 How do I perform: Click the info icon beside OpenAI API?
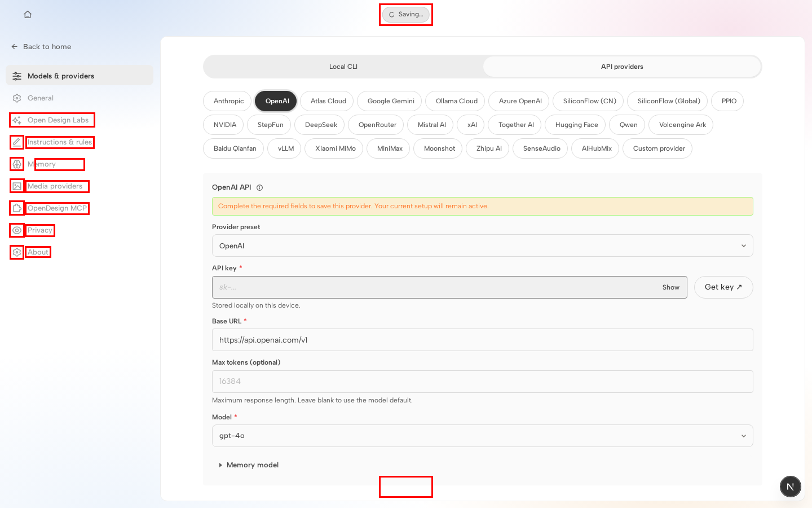[259, 188]
